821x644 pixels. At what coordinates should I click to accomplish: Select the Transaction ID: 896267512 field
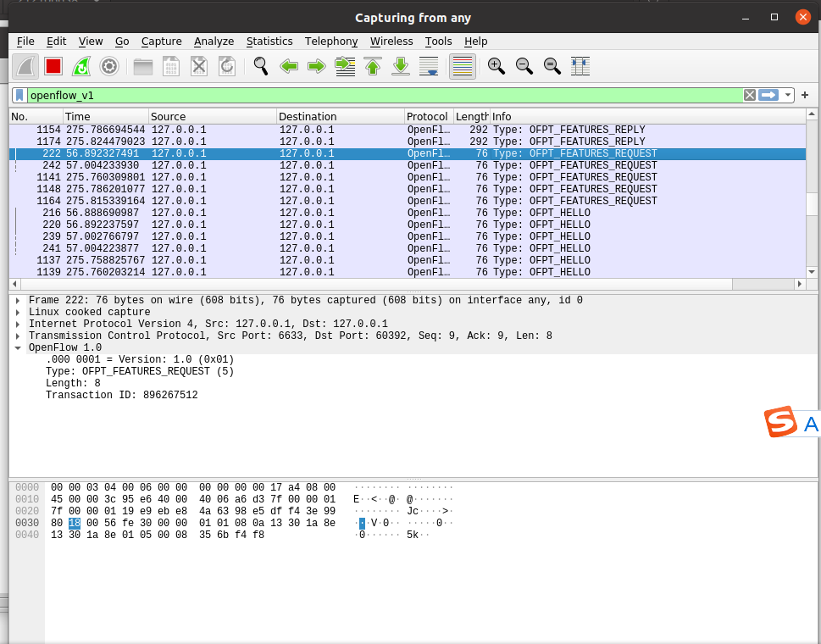coord(121,396)
